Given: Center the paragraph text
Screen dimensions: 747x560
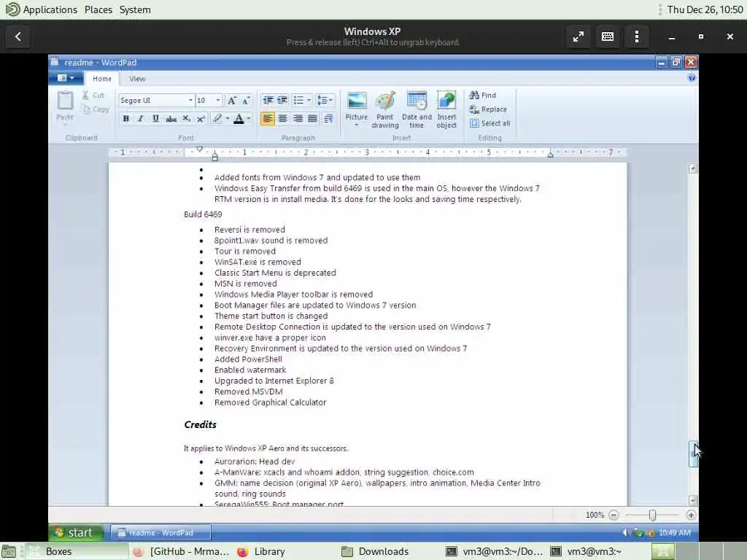Looking at the screenshot, I should (x=282, y=119).
